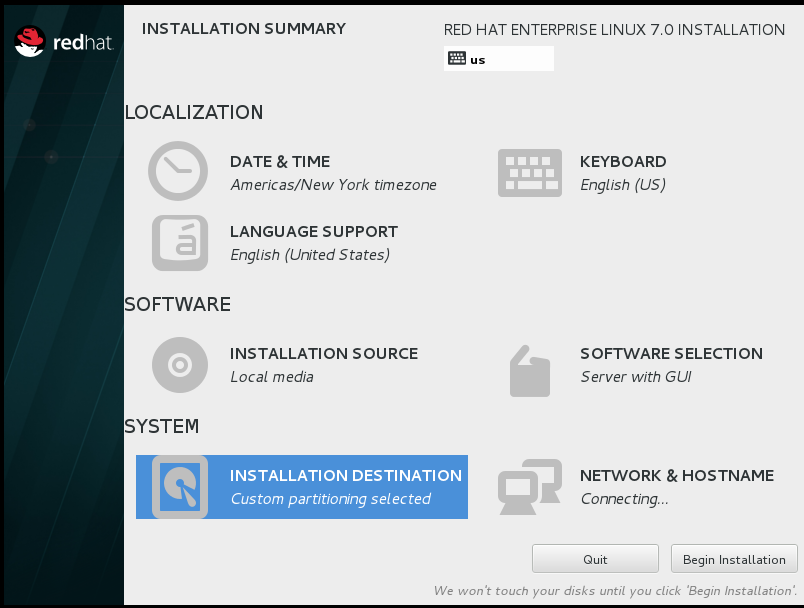Click the Keyboard layout icon

(x=530, y=173)
